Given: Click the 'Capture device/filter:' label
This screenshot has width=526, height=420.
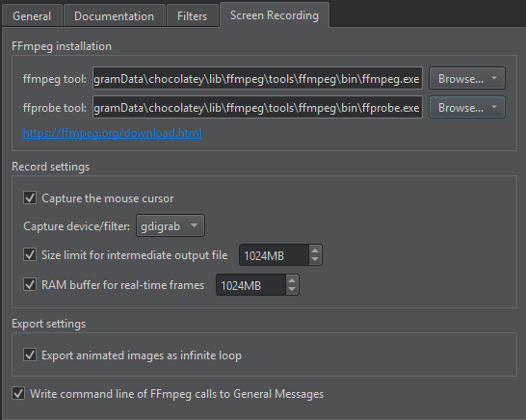Looking at the screenshot, I should (x=76, y=226).
